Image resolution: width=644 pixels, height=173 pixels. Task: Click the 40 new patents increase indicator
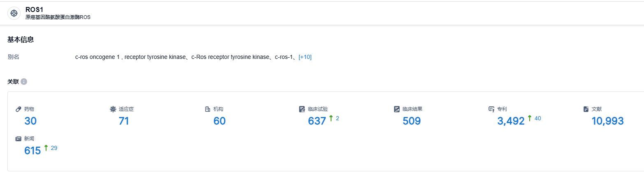point(534,119)
